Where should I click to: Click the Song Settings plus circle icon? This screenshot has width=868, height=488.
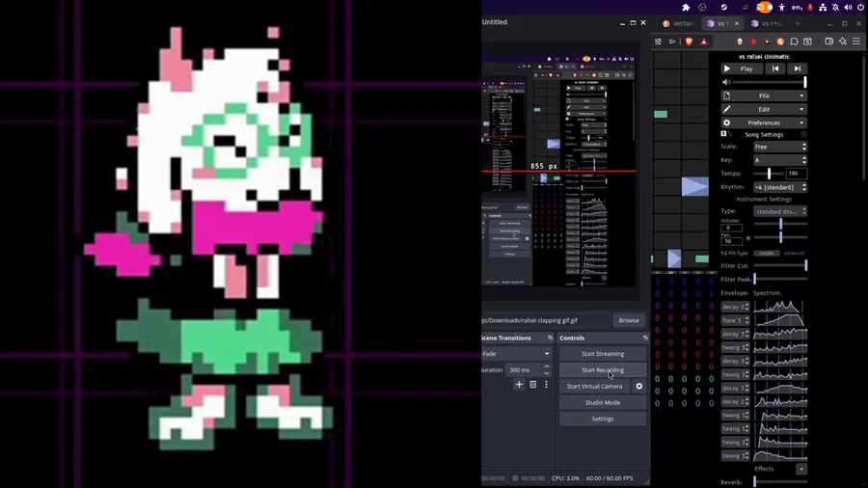[803, 134]
